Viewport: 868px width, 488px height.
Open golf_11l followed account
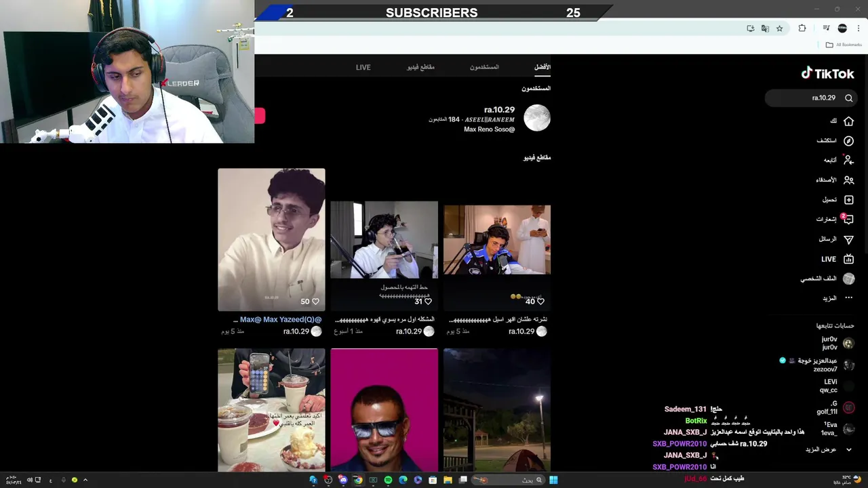point(835,407)
